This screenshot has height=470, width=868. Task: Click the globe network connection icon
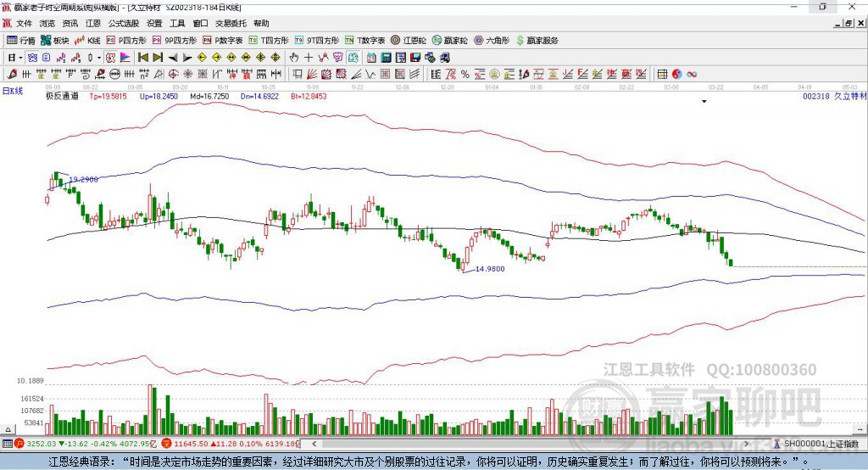click(x=430, y=57)
